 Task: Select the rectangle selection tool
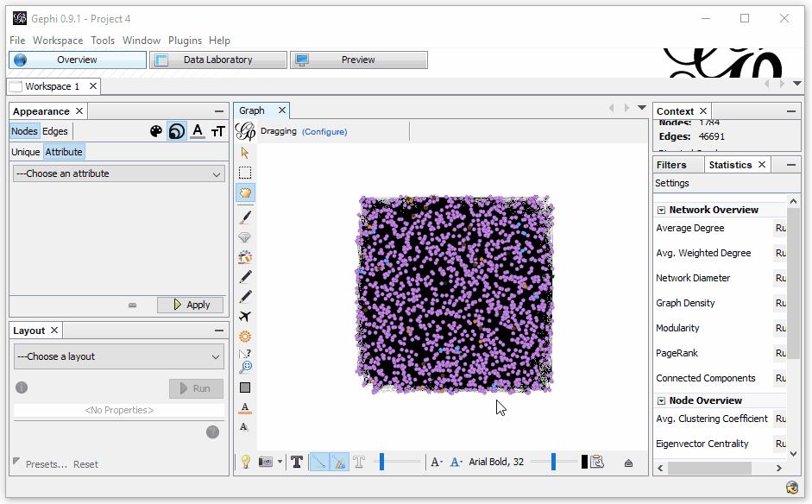pyautogui.click(x=245, y=173)
